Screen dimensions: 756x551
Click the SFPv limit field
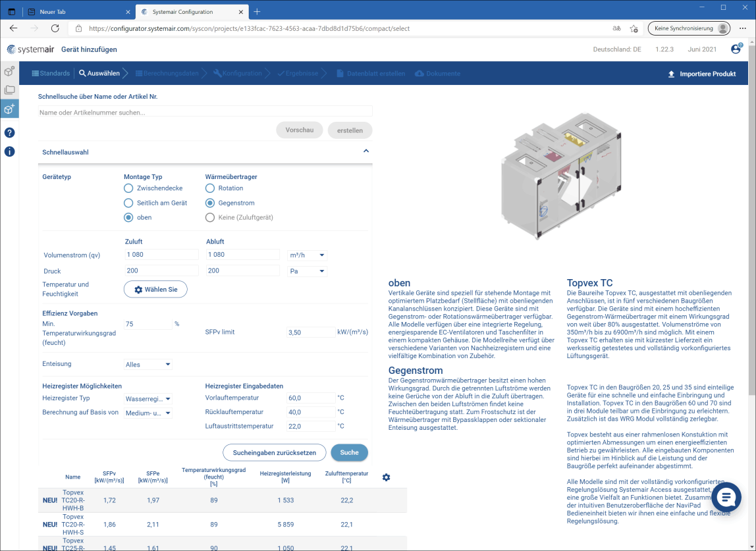311,332
